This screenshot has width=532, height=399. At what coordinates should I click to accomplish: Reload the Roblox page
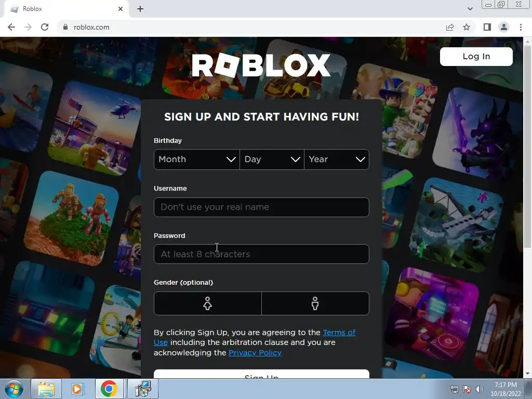(x=45, y=27)
